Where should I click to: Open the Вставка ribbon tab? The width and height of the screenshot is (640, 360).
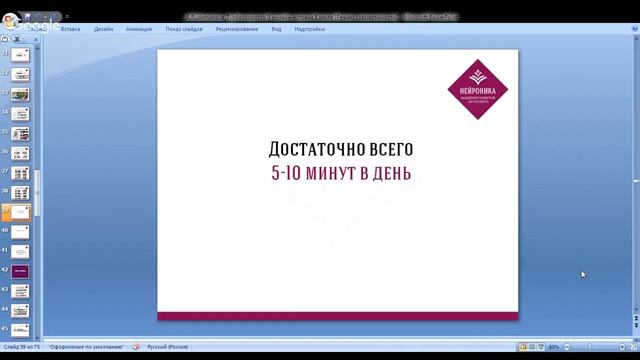pyautogui.click(x=70, y=29)
